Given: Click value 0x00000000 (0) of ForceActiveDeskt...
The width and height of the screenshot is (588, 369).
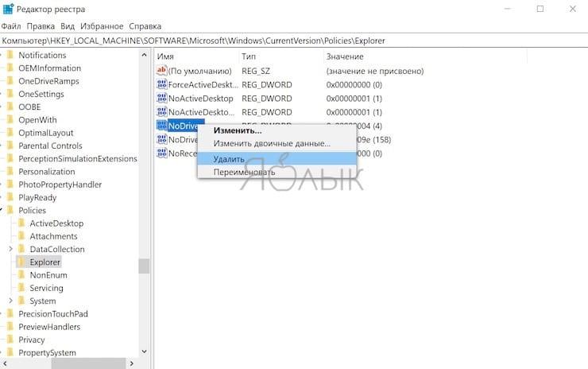Looking at the screenshot, I should coord(354,84).
